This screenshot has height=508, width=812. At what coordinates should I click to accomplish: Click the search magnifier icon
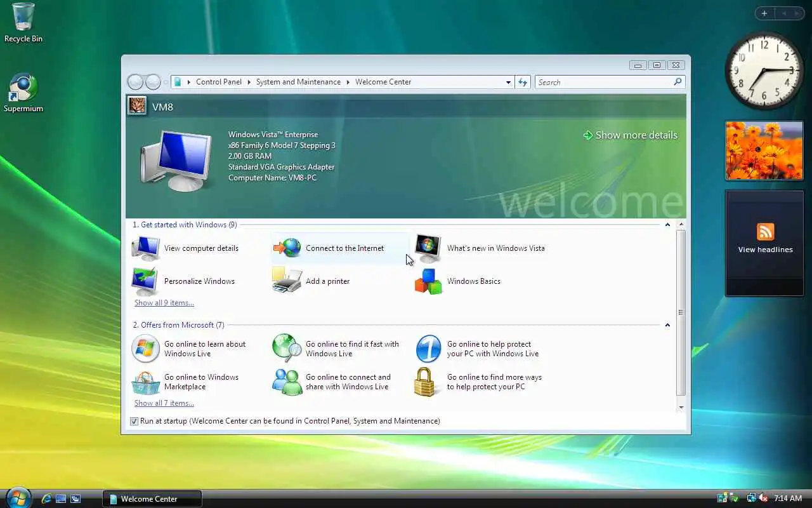677,82
